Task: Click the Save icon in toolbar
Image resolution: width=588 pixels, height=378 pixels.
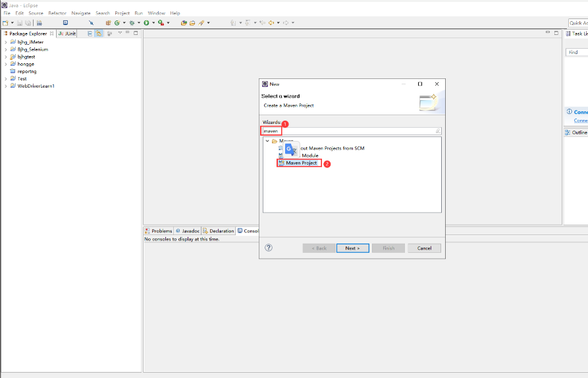Action: (20, 23)
